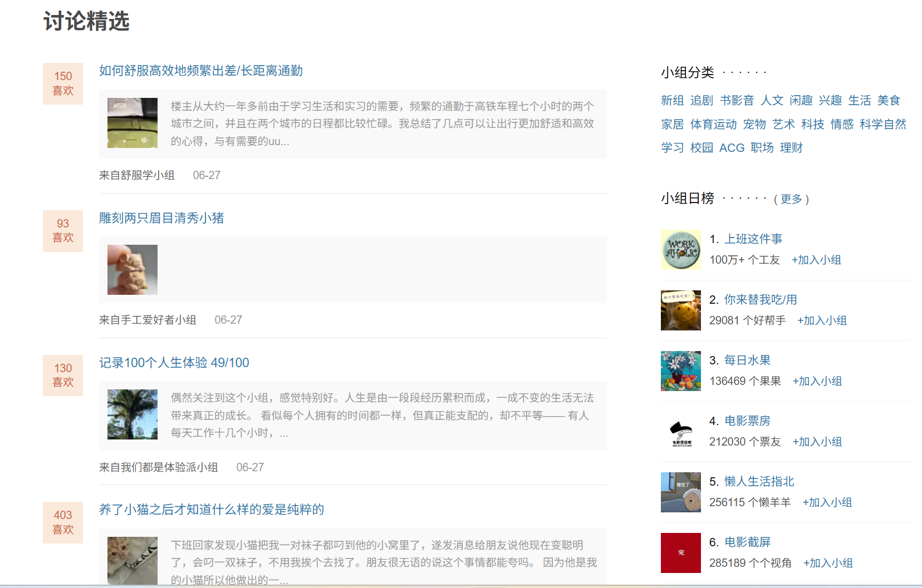Image resolution: width=922 pixels, height=588 pixels.
Task: Open the 你来替我吃/用 group
Action: coord(761,300)
